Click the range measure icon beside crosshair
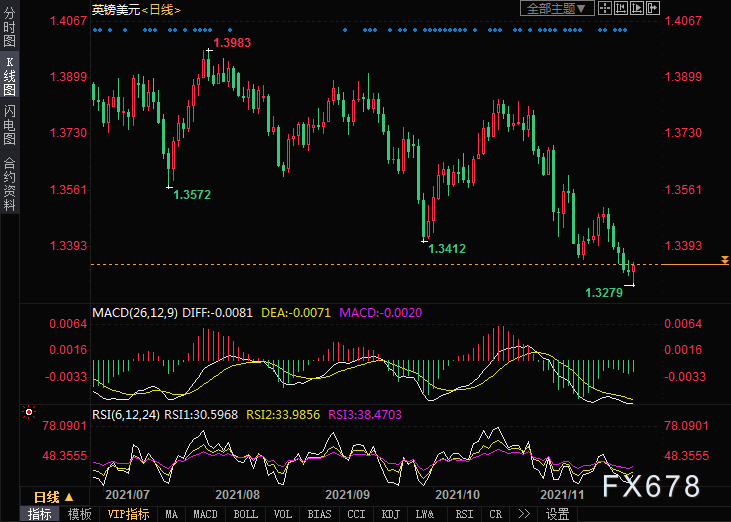Viewport: 731px width, 522px height. point(622,8)
